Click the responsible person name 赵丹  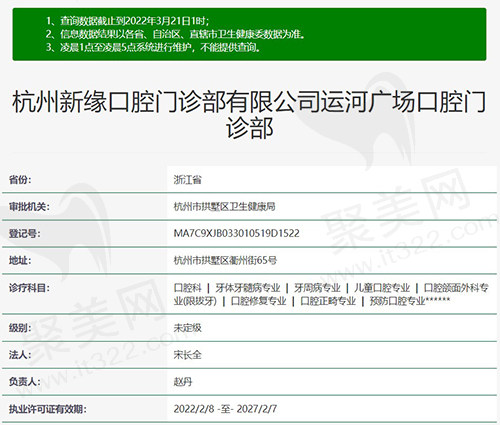tap(183, 382)
